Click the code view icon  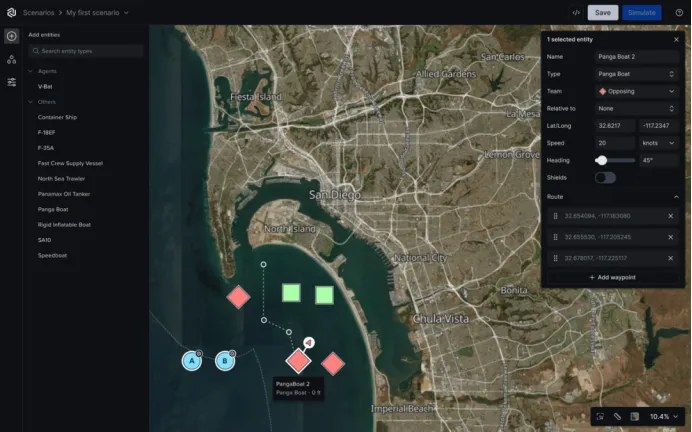(577, 13)
